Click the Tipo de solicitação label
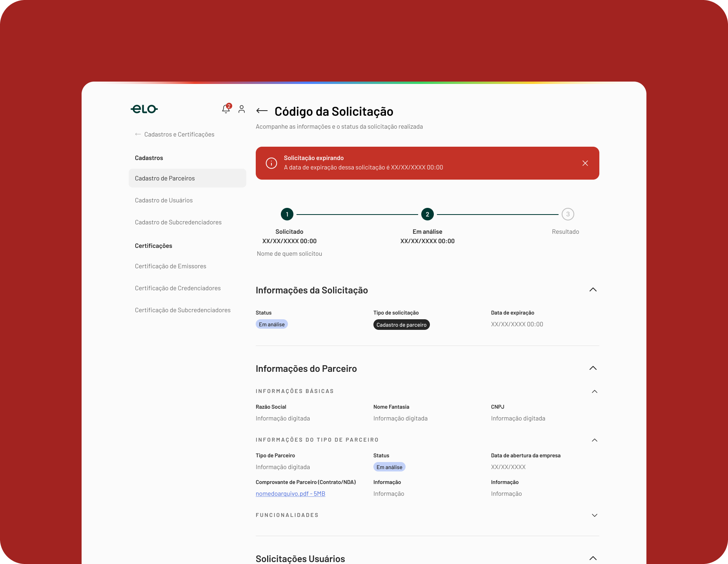 396,313
